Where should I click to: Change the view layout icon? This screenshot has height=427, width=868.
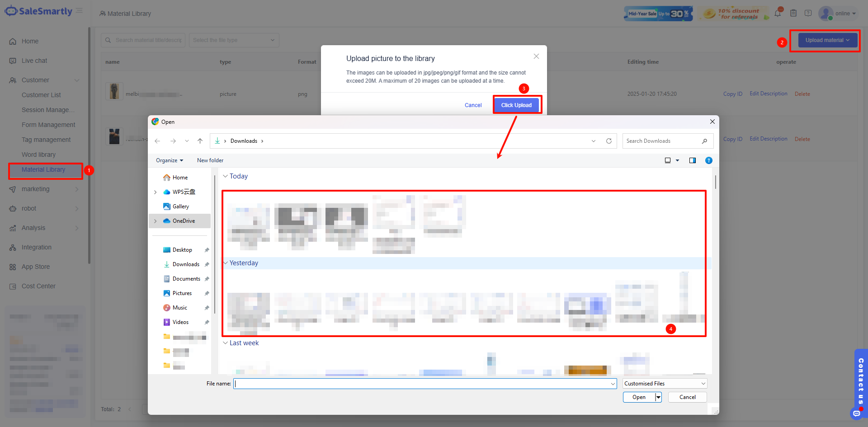coord(668,160)
